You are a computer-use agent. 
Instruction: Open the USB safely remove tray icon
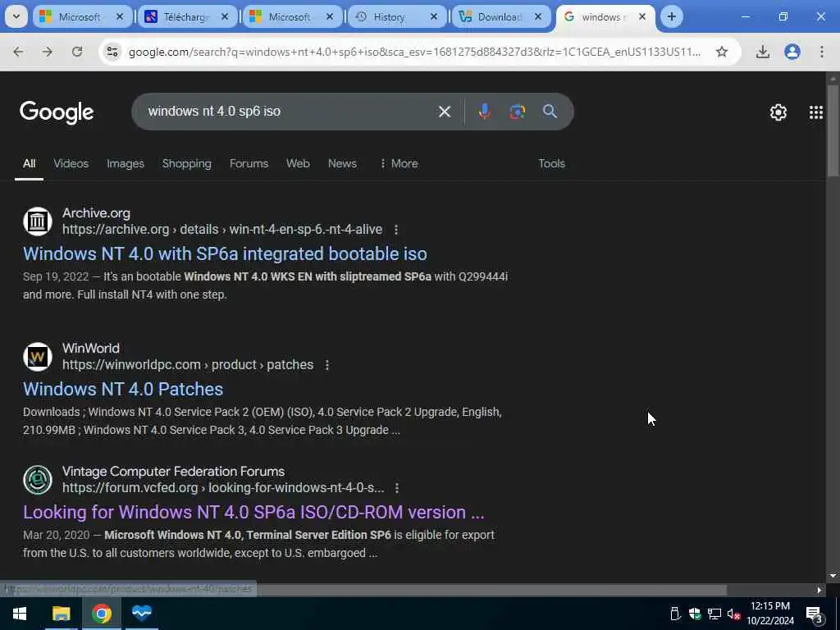click(x=675, y=614)
